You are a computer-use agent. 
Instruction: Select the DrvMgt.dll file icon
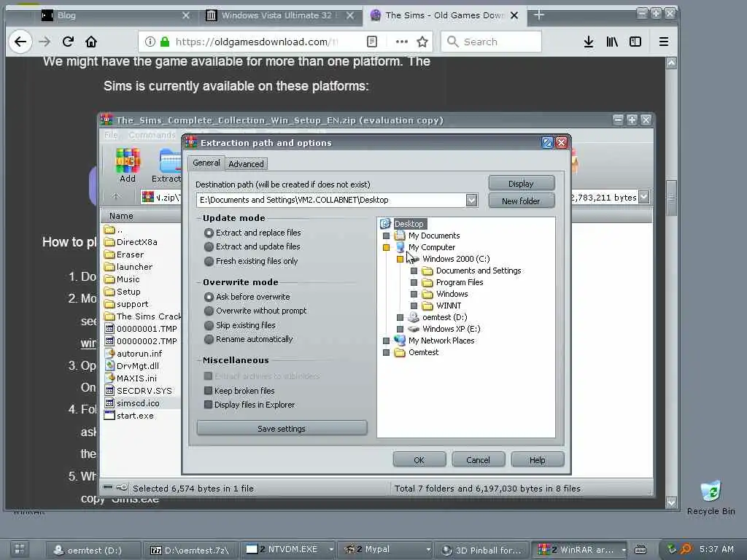[x=110, y=366]
